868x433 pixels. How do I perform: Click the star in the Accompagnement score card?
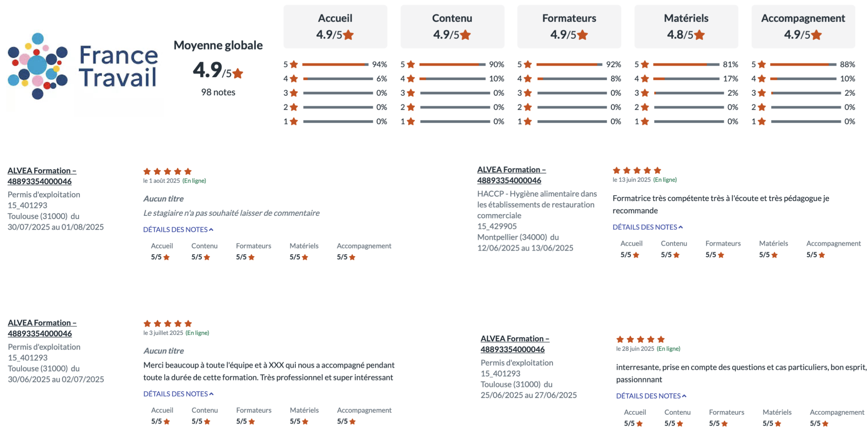[816, 35]
